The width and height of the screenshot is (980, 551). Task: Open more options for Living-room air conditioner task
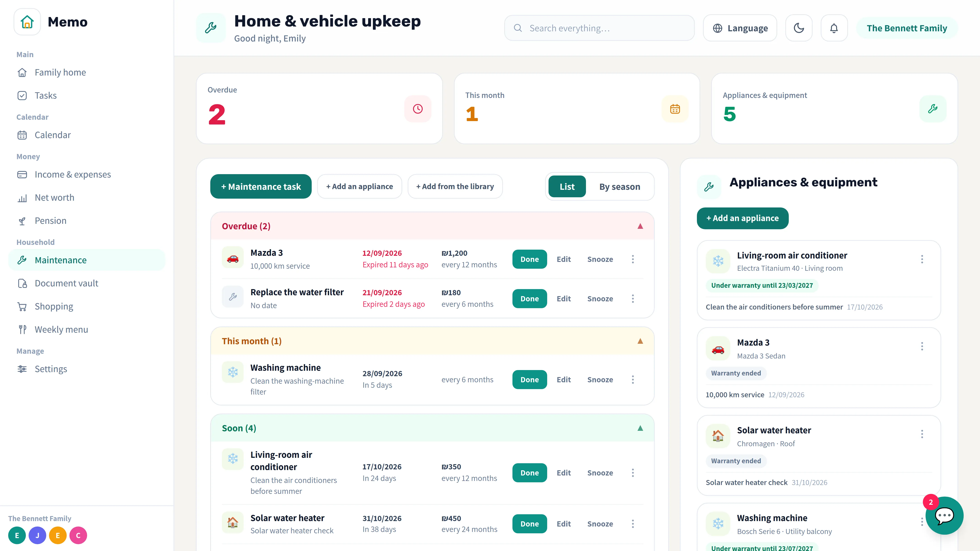coord(633,473)
